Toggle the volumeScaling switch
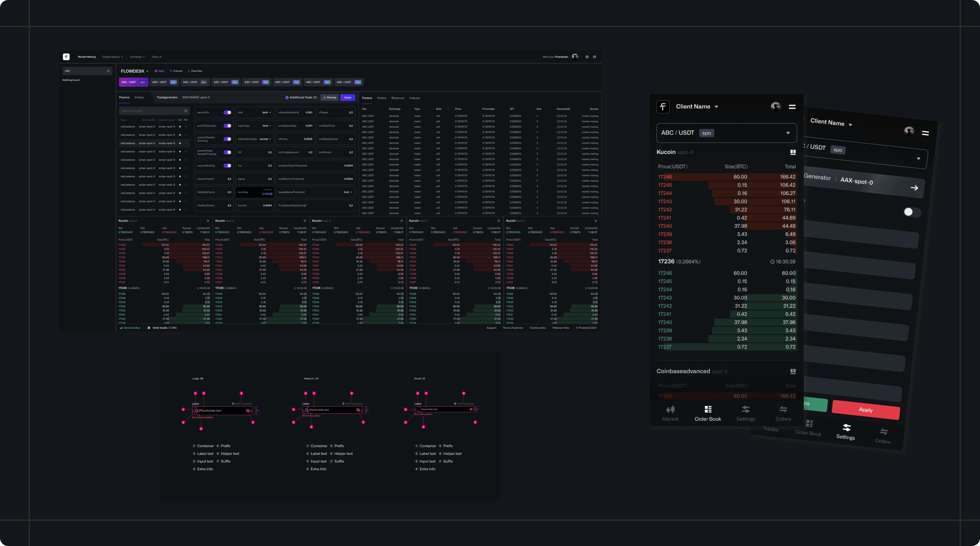 coord(228,166)
